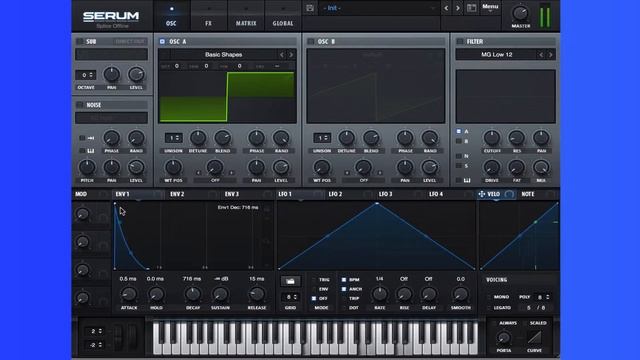640x360 pixels.
Task: Select the ENV 3 tab
Action: click(x=231, y=194)
